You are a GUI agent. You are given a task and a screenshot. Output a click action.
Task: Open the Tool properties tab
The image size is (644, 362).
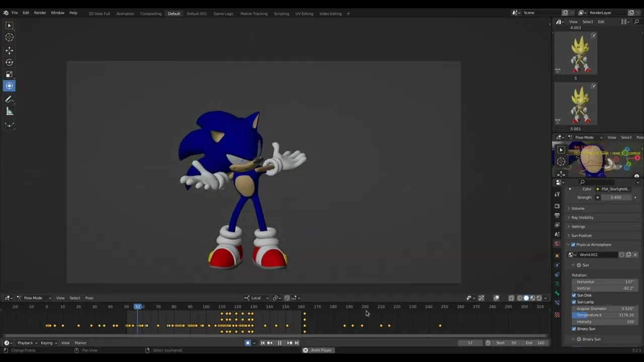[x=557, y=194]
